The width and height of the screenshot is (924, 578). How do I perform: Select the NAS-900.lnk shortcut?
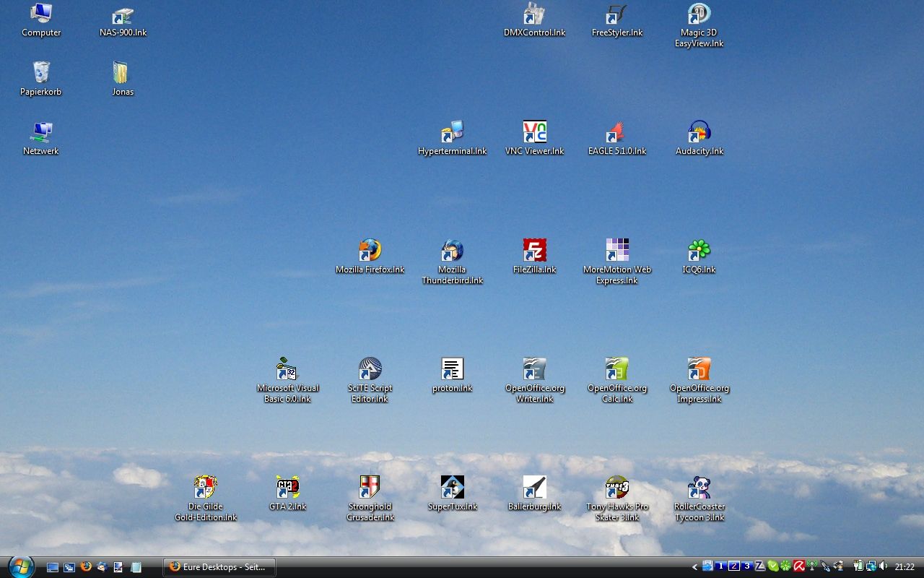(123, 20)
